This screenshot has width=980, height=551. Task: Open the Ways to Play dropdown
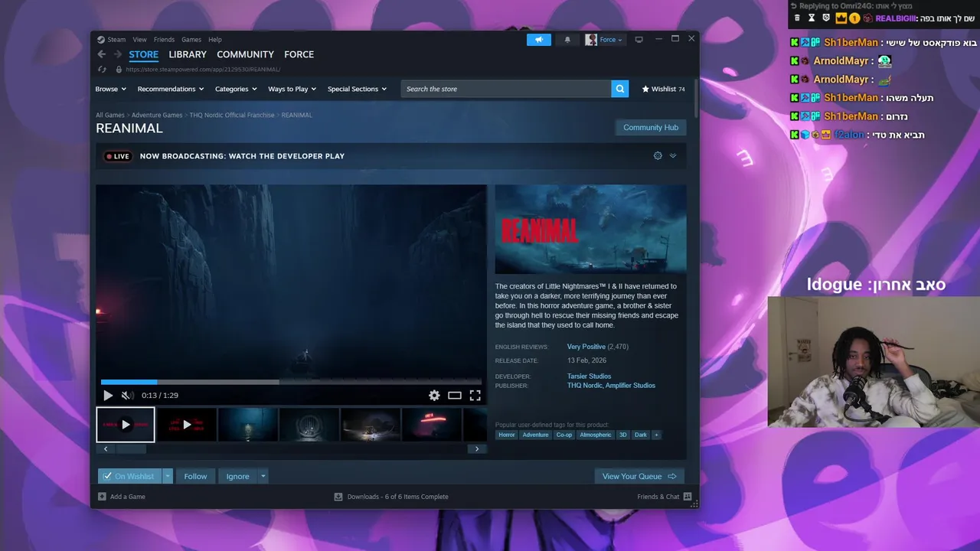click(292, 89)
